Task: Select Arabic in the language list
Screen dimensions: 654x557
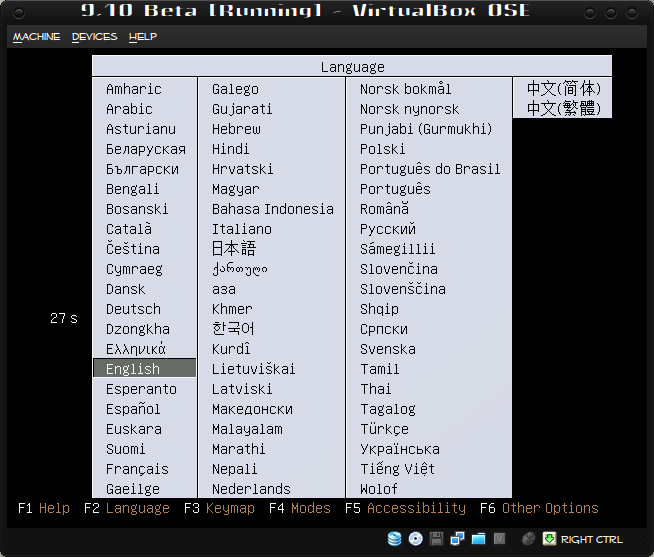Action: click(x=129, y=109)
